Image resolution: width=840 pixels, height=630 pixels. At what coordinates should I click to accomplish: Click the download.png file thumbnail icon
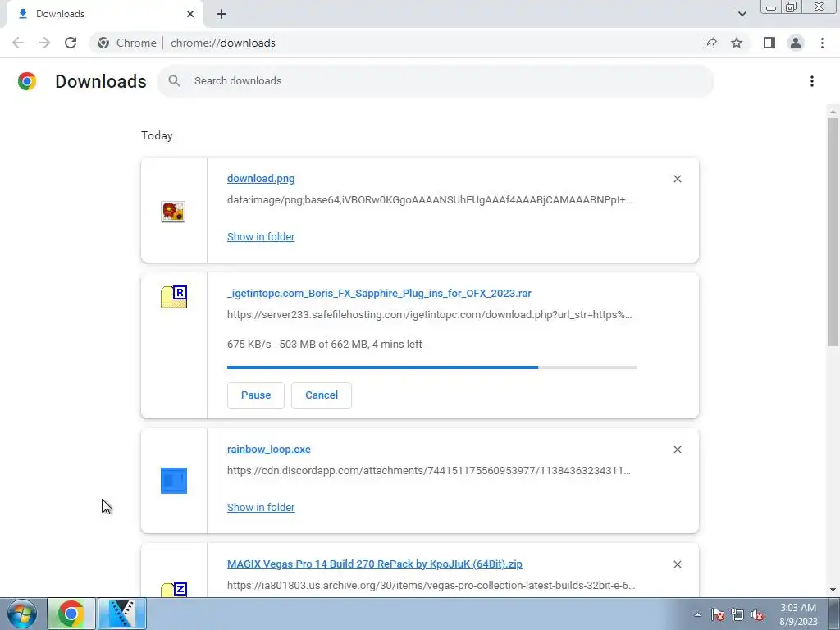coord(173,212)
